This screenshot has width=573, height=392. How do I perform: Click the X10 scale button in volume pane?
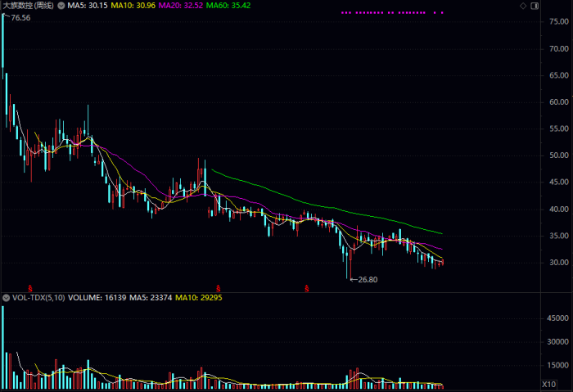tap(548, 384)
